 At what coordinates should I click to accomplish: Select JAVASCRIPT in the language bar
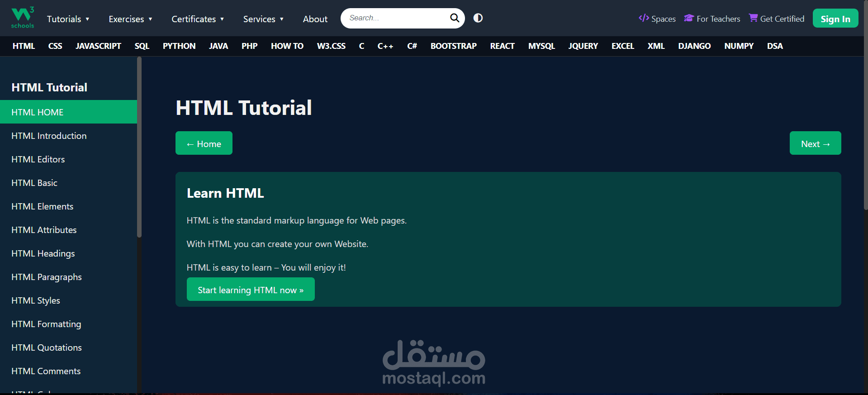pyautogui.click(x=98, y=46)
